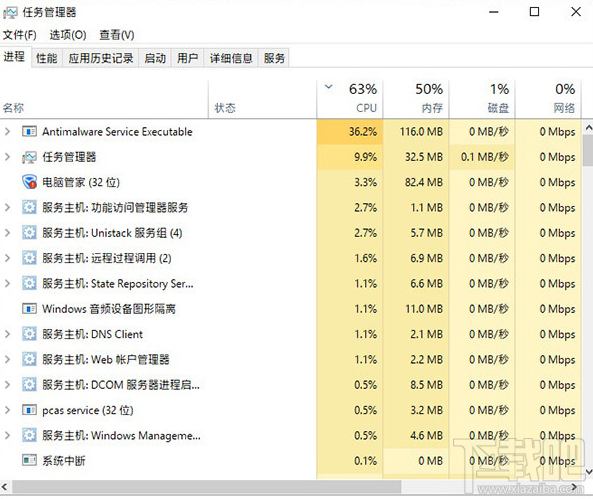
Task: Expand Antimalware Service Executable group
Action: pyautogui.click(x=7, y=132)
